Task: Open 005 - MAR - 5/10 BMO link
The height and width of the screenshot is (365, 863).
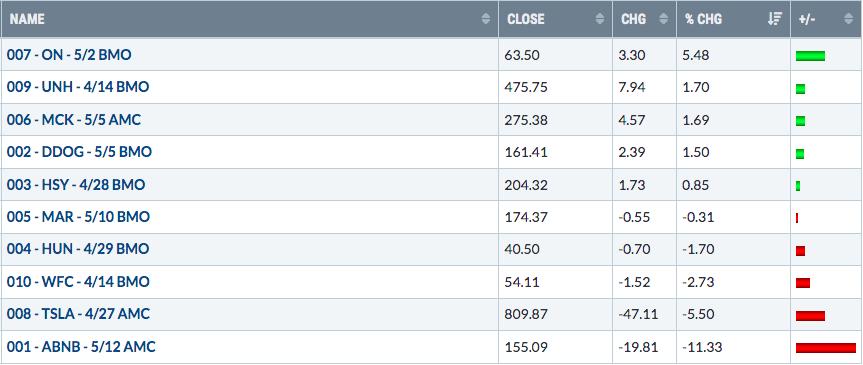Action: [x=78, y=217]
